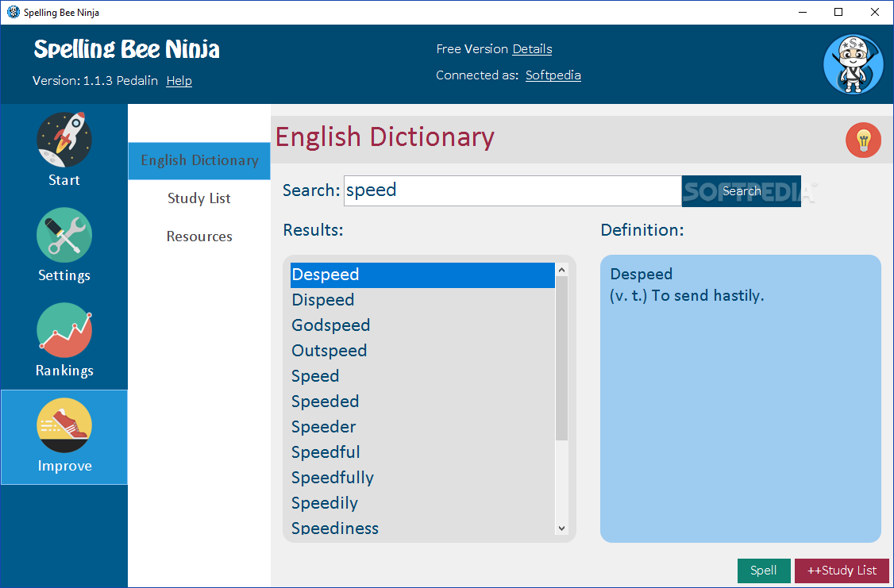Select the Dispeed result
Viewport: 894px width, 588px height.
click(x=422, y=300)
